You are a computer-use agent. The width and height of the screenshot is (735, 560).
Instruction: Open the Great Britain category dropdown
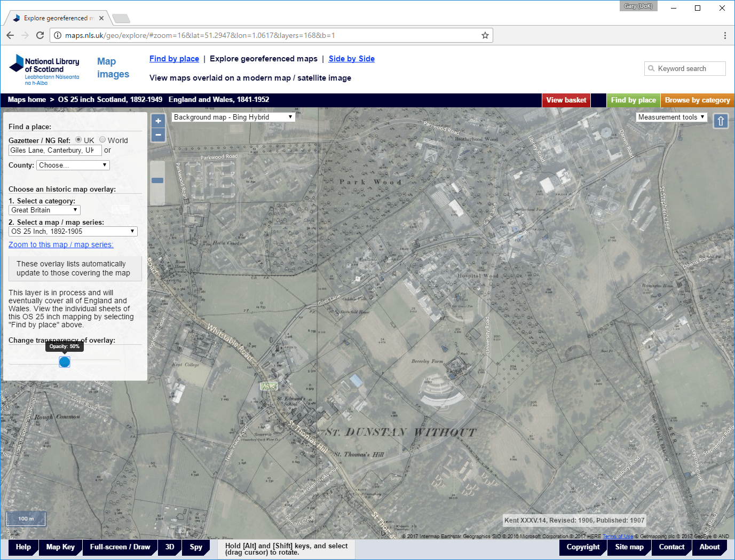[44, 210]
